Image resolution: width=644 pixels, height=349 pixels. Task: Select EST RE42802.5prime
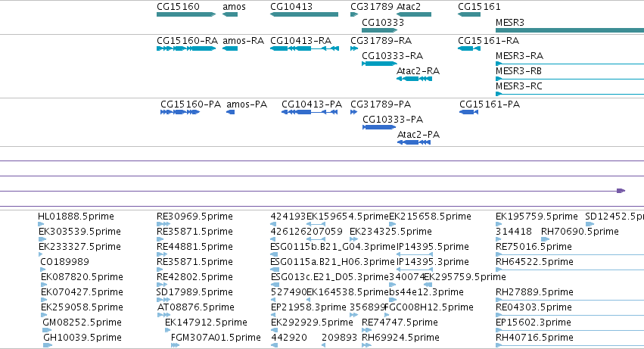pos(194,278)
